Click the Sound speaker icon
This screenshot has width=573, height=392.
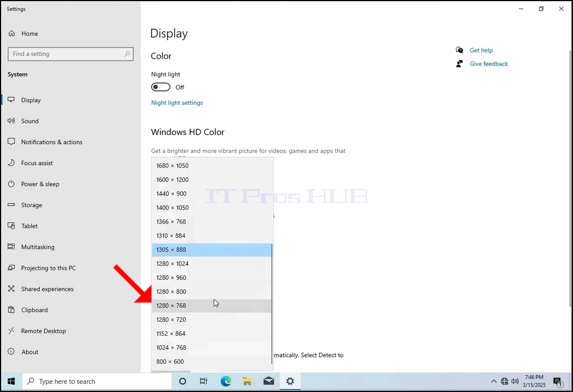pos(11,120)
